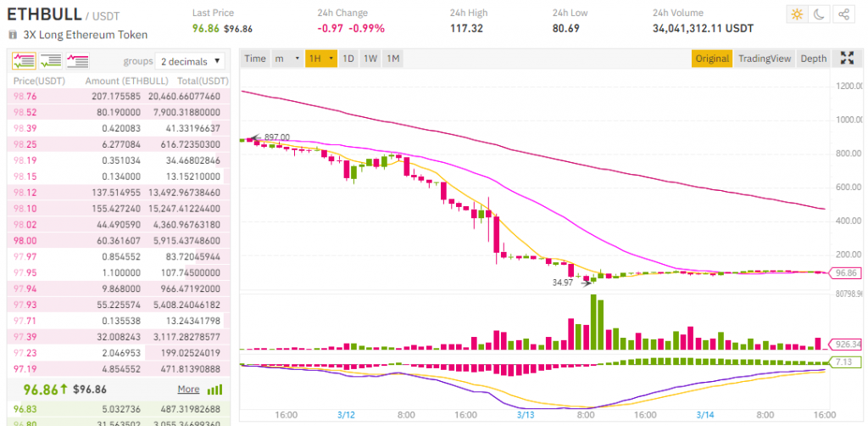The image size is (868, 426).
Task: Select the 97.71 sell order price
Action: [24, 322]
